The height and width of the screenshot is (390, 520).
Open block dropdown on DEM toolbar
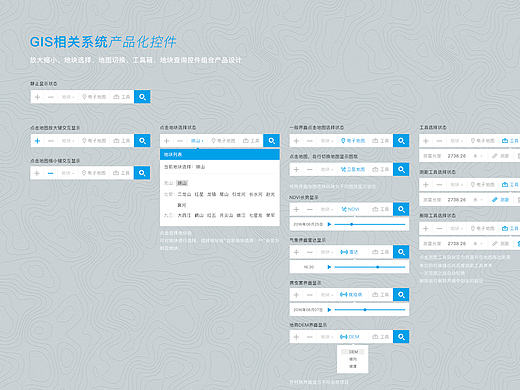327,337
